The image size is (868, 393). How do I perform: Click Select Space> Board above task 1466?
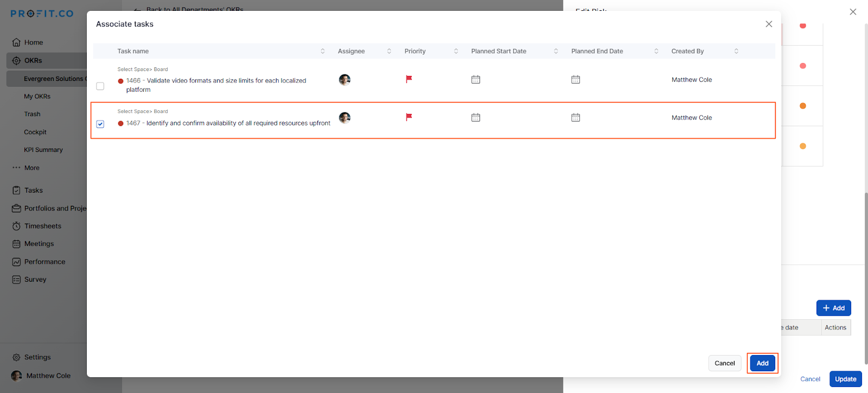[143, 69]
